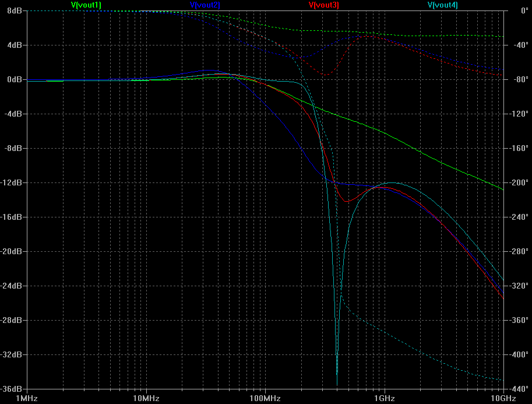Click the -32dB axis label

click(x=11, y=355)
